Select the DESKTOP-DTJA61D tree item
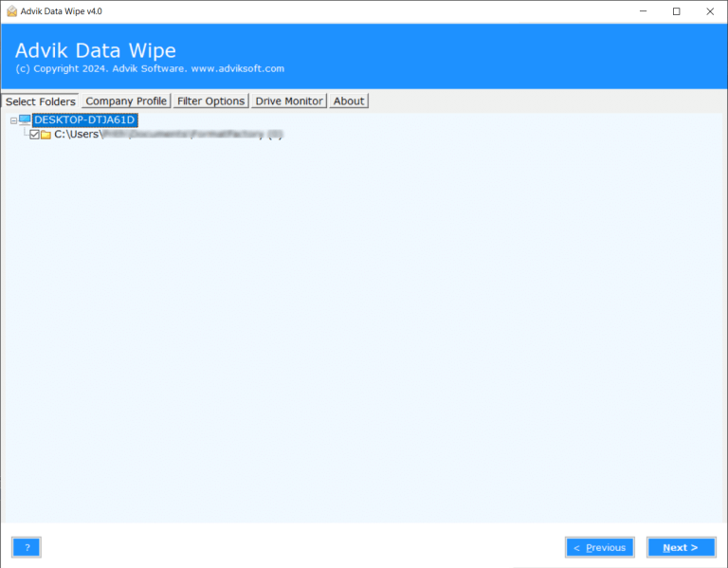728x568 pixels. click(x=84, y=119)
